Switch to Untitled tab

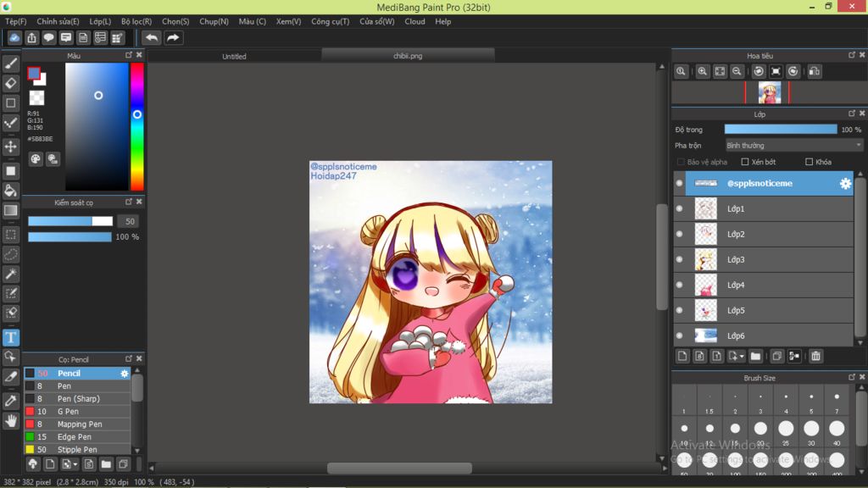pos(234,57)
